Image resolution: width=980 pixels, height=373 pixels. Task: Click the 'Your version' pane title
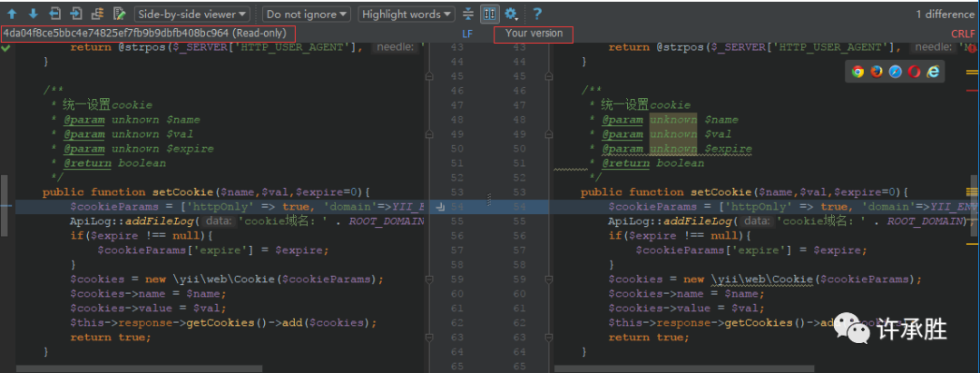pos(534,33)
